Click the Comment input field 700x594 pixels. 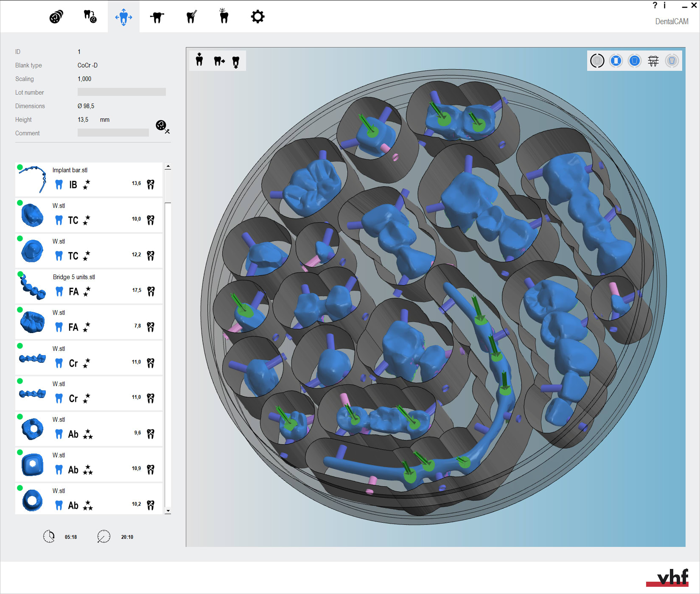pyautogui.click(x=113, y=133)
